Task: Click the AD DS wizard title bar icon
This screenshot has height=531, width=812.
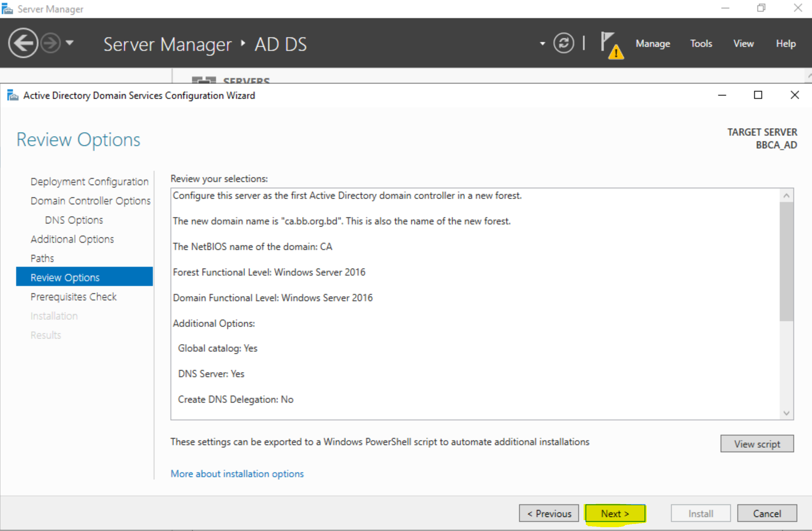Action: [x=13, y=96]
